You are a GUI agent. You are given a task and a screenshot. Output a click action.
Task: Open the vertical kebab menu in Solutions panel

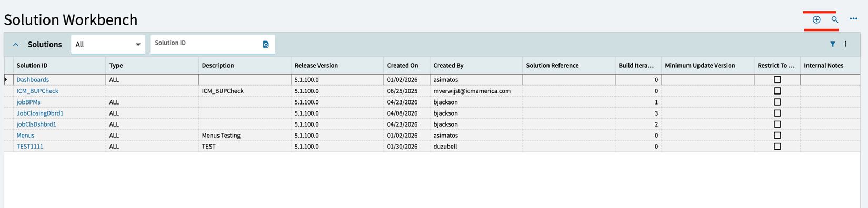tap(846, 45)
